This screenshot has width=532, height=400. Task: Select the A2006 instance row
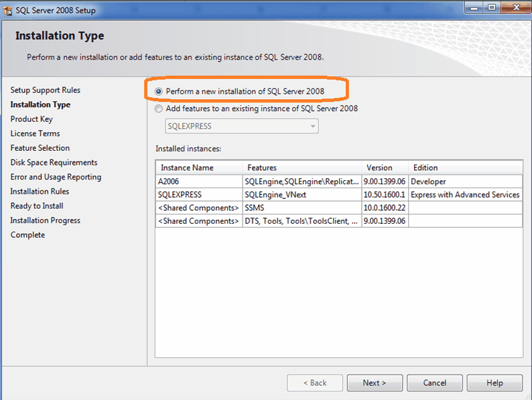click(339, 182)
